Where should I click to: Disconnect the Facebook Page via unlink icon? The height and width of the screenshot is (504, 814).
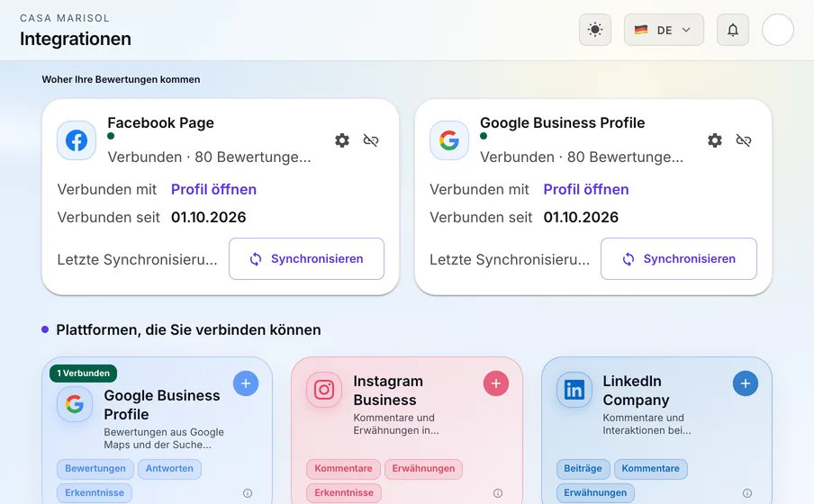pyautogui.click(x=371, y=140)
